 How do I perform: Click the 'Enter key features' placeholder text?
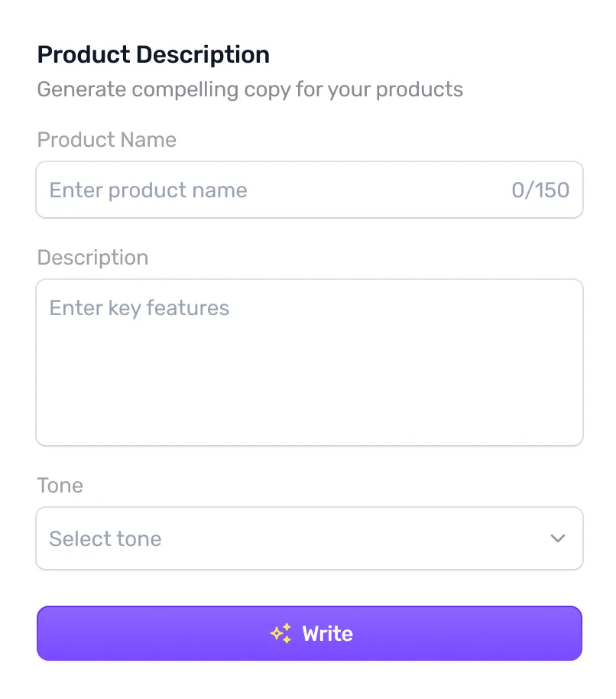(x=139, y=308)
